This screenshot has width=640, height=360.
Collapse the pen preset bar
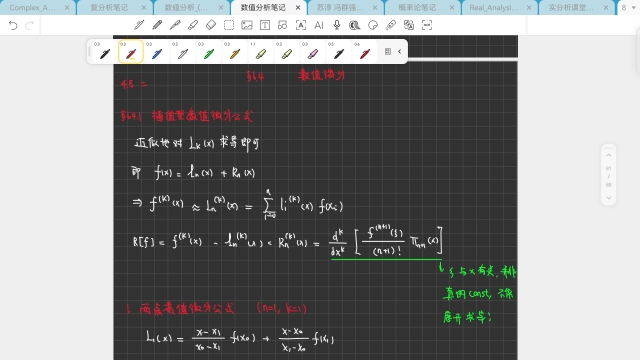pos(400,51)
